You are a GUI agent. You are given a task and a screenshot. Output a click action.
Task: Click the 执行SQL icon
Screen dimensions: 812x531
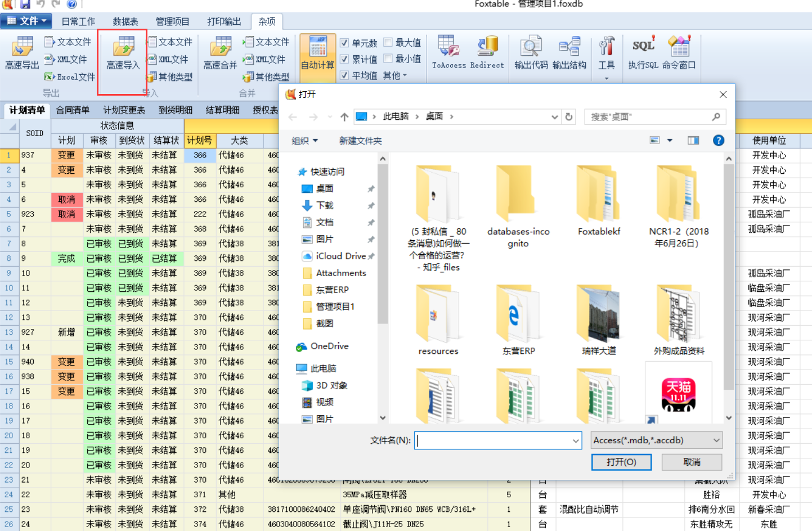click(643, 53)
